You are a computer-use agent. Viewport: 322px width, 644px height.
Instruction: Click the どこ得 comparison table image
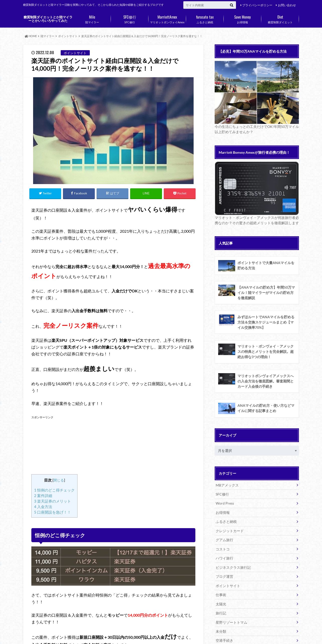[x=113, y=566]
